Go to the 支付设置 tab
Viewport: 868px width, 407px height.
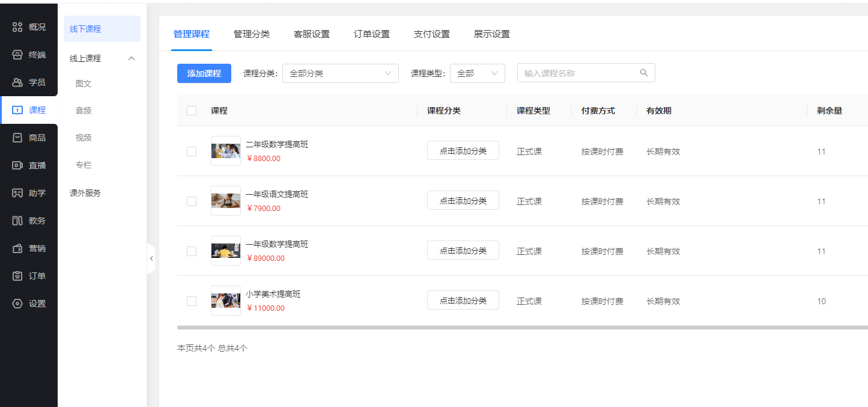pos(432,34)
